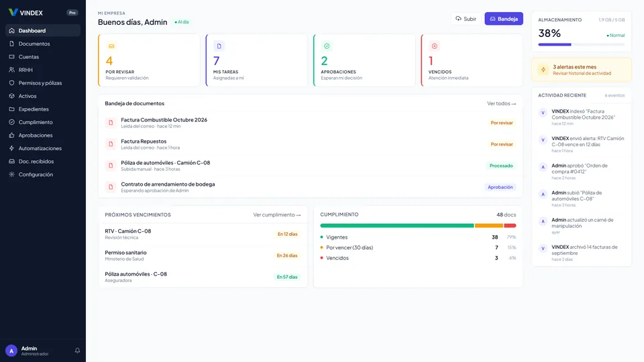Click the 48 docs compliance total
Screen dimensions: 644x362
(506, 215)
